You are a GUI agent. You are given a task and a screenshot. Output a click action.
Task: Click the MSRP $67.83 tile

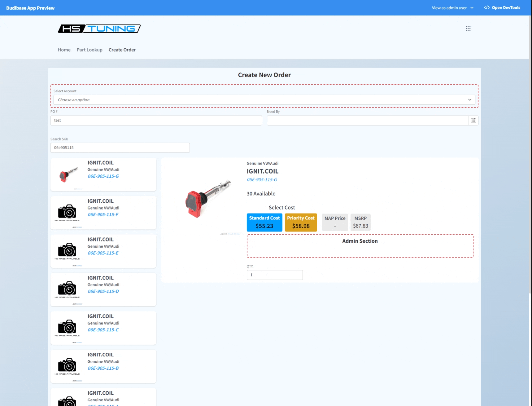[360, 223]
